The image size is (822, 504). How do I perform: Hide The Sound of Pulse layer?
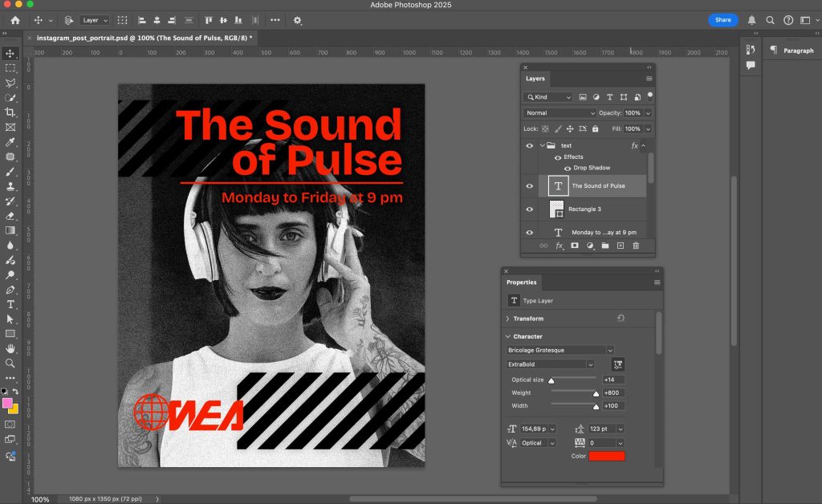[529, 186]
